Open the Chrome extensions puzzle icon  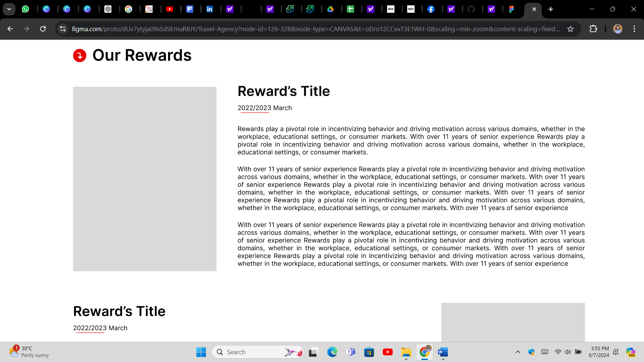click(593, 29)
